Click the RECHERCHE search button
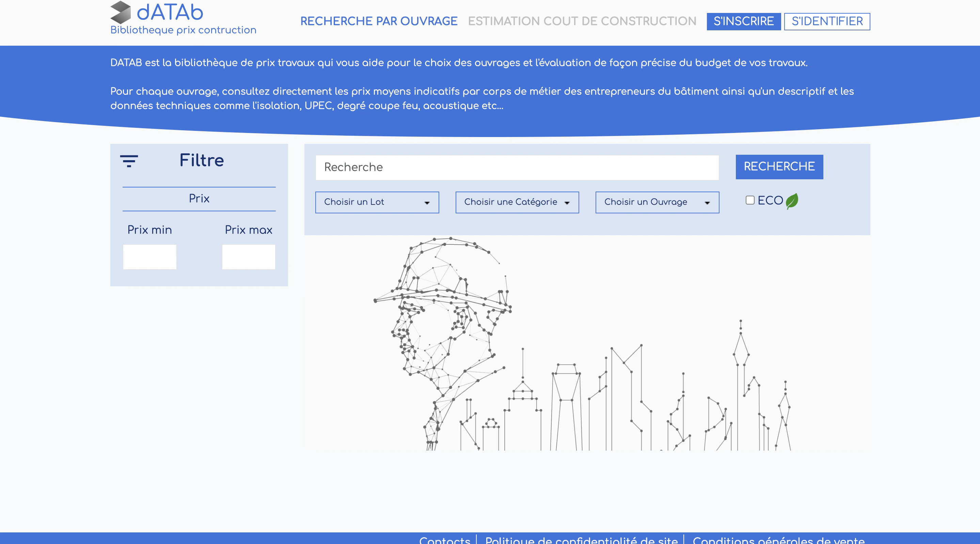 (x=779, y=167)
